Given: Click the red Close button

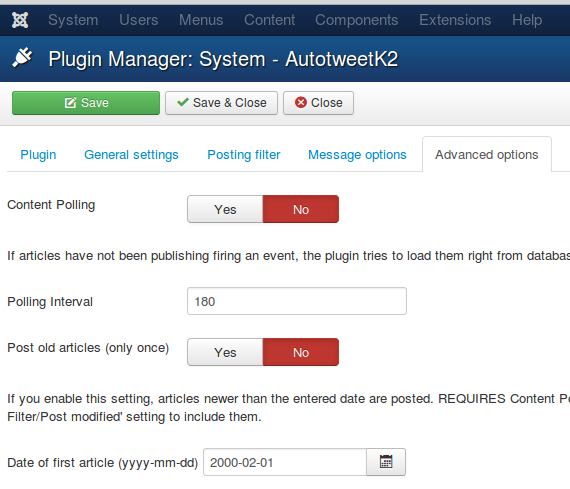Looking at the screenshot, I should (x=318, y=103).
